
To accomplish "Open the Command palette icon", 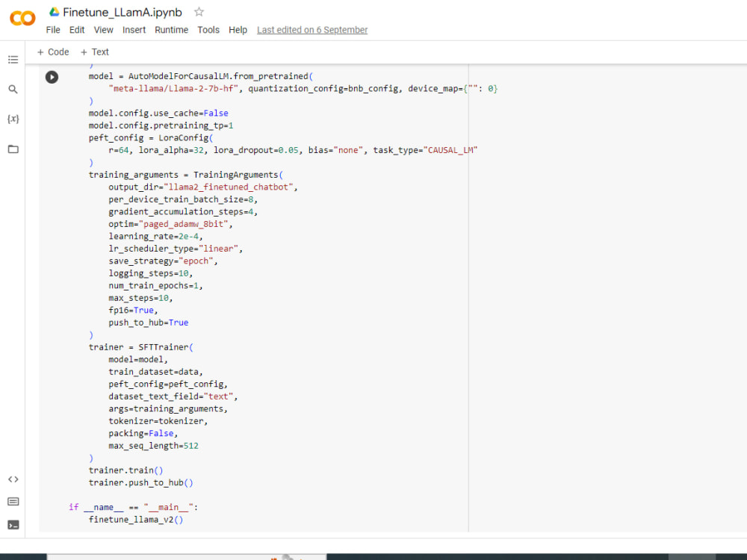I will coord(13,502).
